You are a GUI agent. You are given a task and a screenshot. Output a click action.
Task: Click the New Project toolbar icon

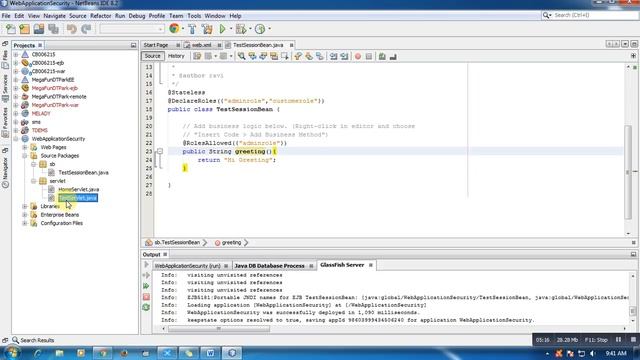24,29
